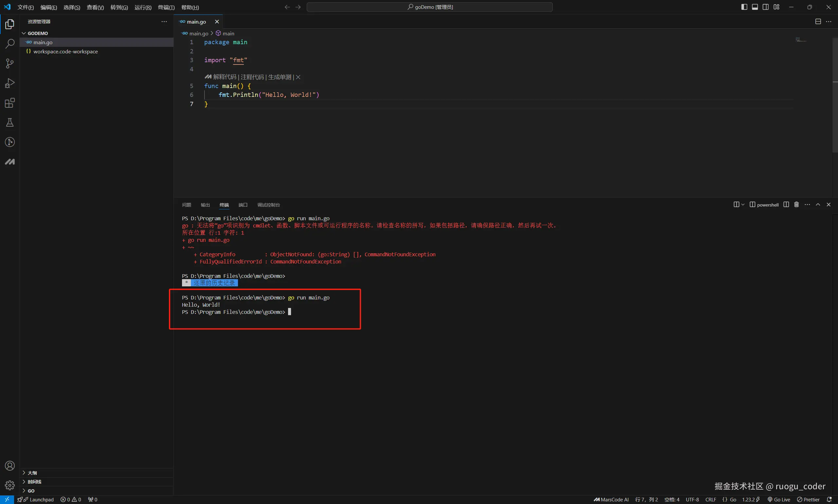
Task: Open new terminal profile dropdown arrow
Action: click(743, 205)
